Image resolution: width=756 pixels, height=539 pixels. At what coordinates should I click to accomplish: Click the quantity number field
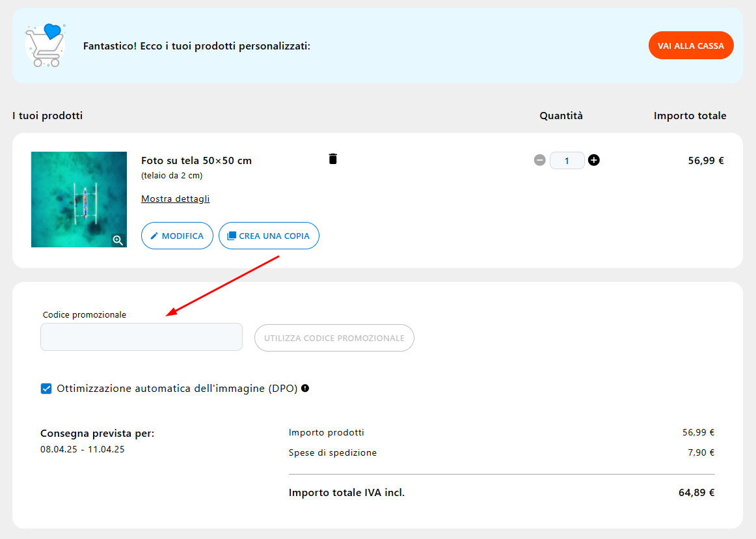(567, 160)
